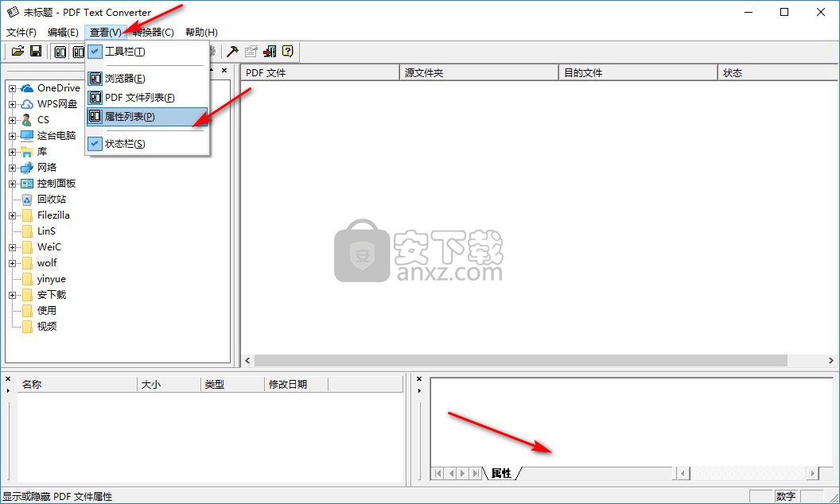Click the first panel layout toolbar icon
The height and width of the screenshot is (504, 840).
click(x=60, y=52)
